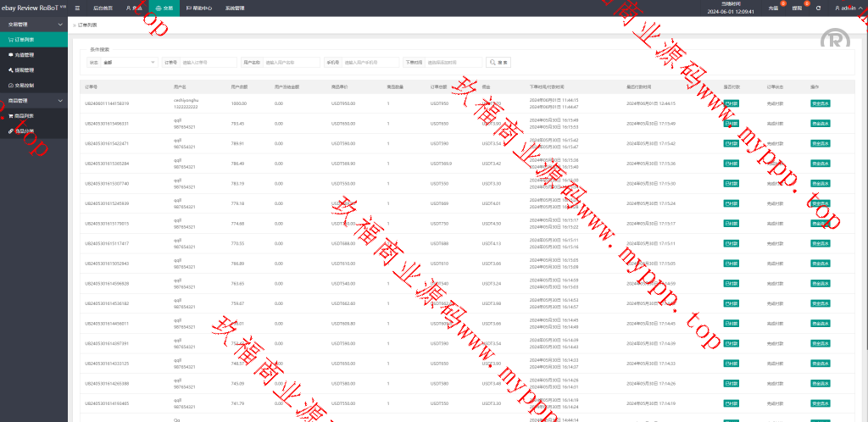Collapse the 商品管理 sidebar group
This screenshot has height=422, width=868.
coord(34,101)
